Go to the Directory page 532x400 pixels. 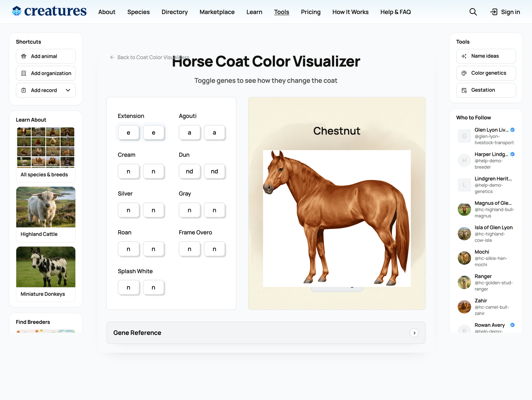pyautogui.click(x=175, y=12)
